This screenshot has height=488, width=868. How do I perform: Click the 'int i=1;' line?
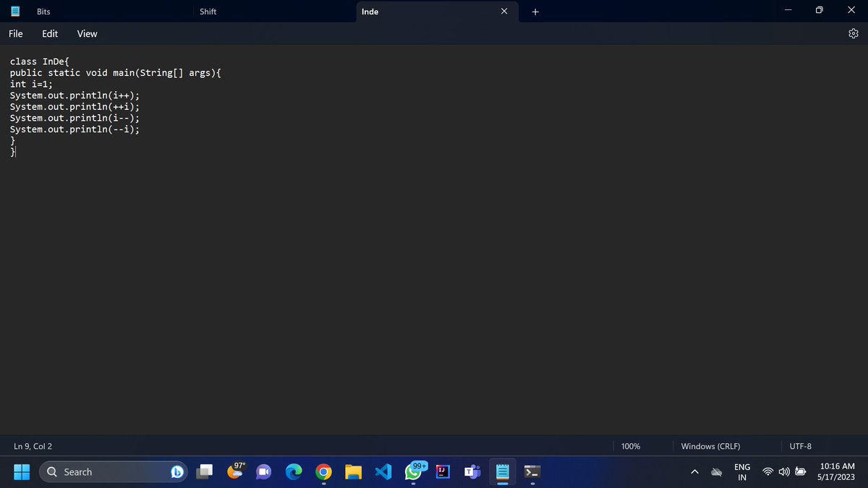coord(31,84)
